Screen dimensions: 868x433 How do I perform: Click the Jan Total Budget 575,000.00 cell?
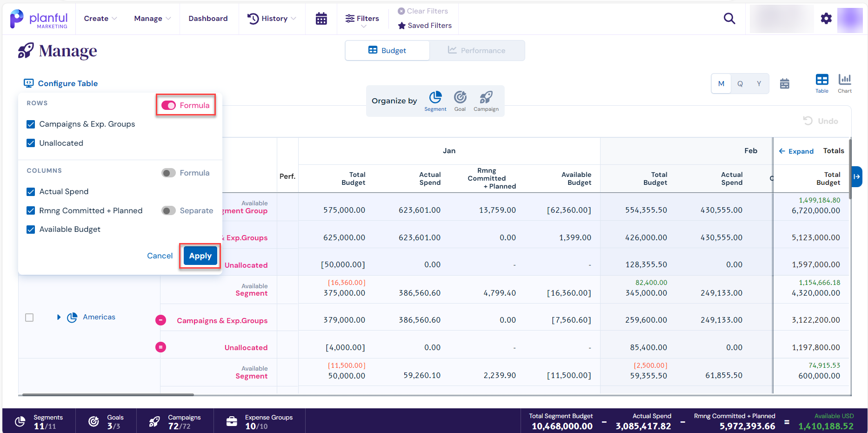pyautogui.click(x=344, y=210)
